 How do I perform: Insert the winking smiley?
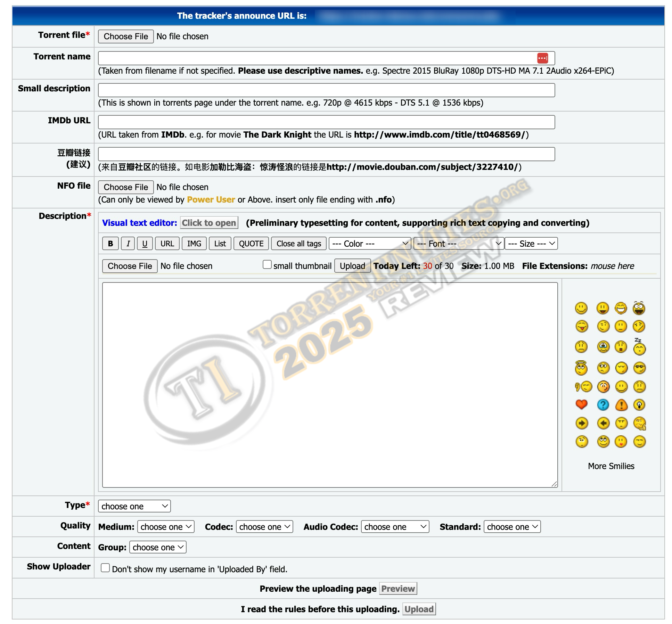click(603, 327)
